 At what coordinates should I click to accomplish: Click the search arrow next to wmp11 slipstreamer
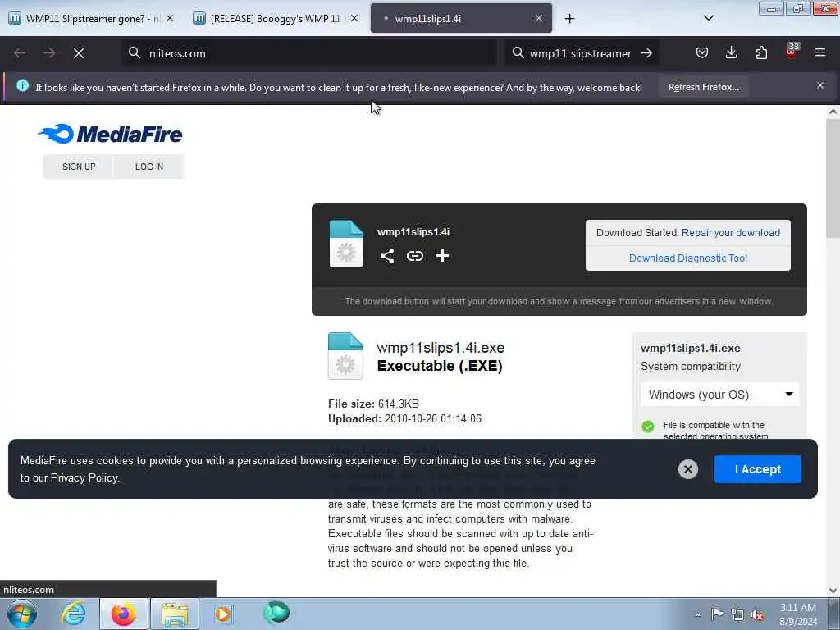click(x=646, y=53)
